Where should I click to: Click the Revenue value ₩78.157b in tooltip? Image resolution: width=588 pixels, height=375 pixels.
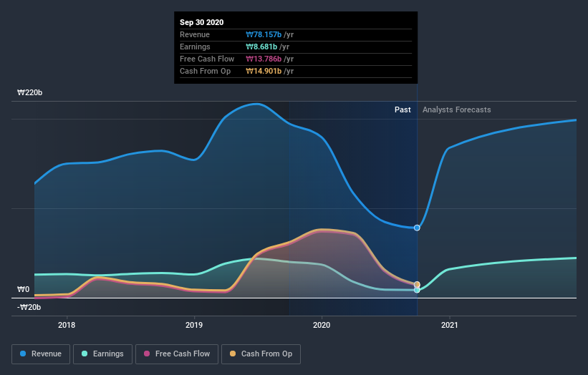click(x=264, y=34)
